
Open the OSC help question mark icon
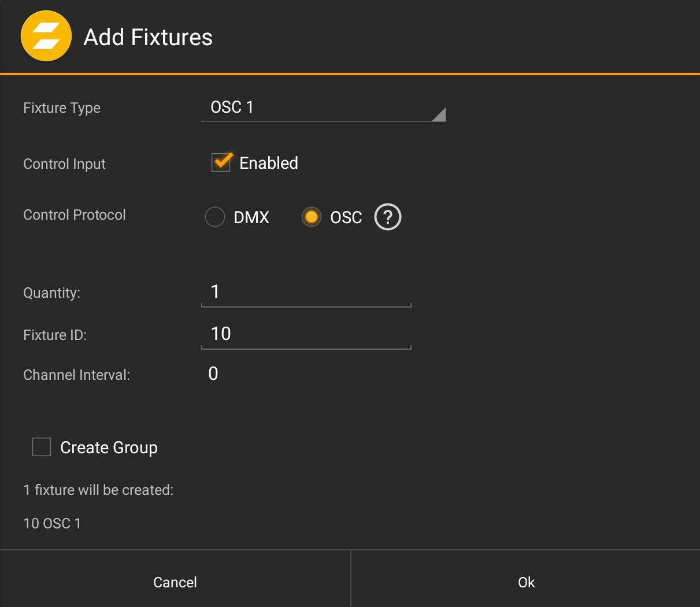(387, 217)
